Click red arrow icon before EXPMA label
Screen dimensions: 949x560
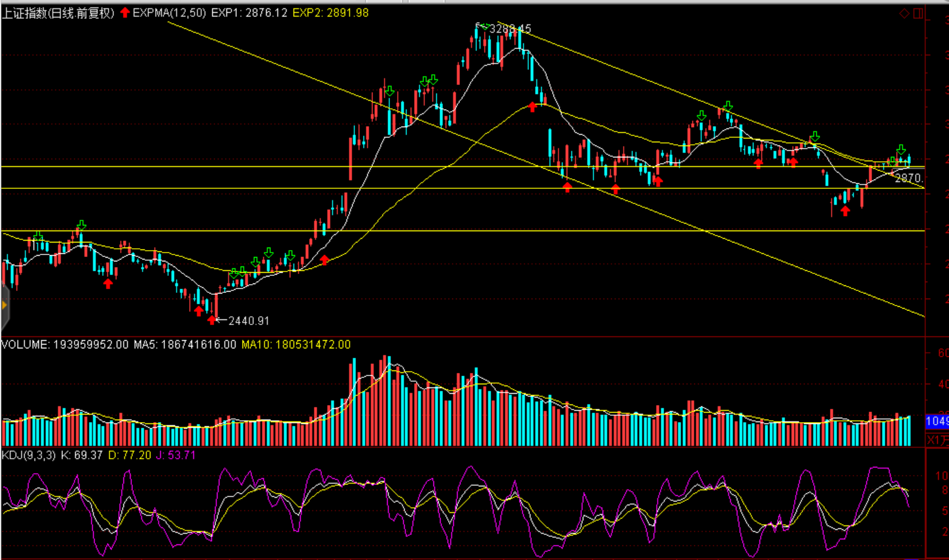pos(125,13)
